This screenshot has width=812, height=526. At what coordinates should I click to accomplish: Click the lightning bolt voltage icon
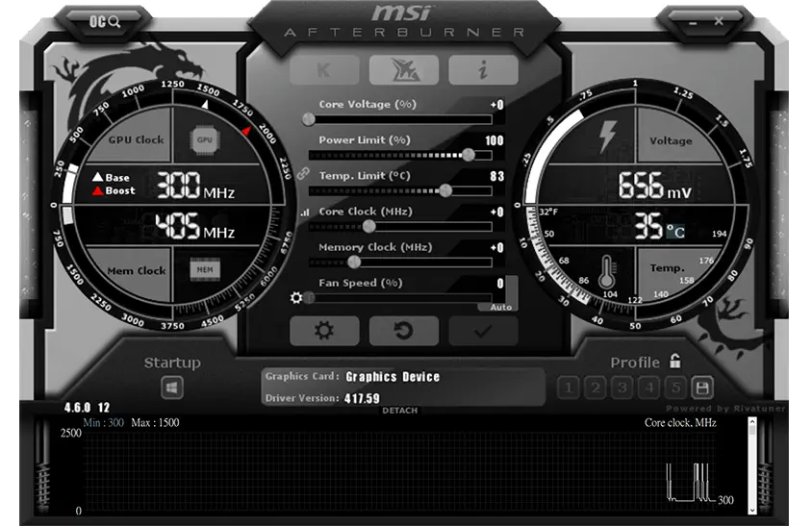click(x=607, y=137)
